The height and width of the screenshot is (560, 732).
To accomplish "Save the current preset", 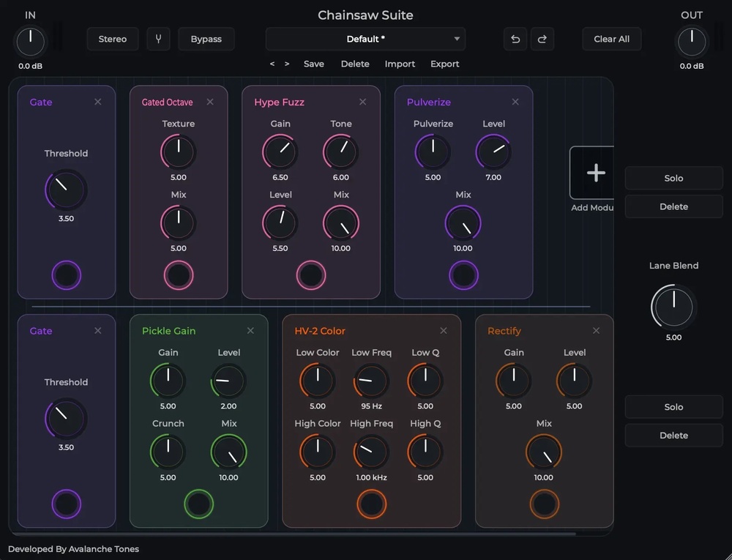I will tap(314, 64).
